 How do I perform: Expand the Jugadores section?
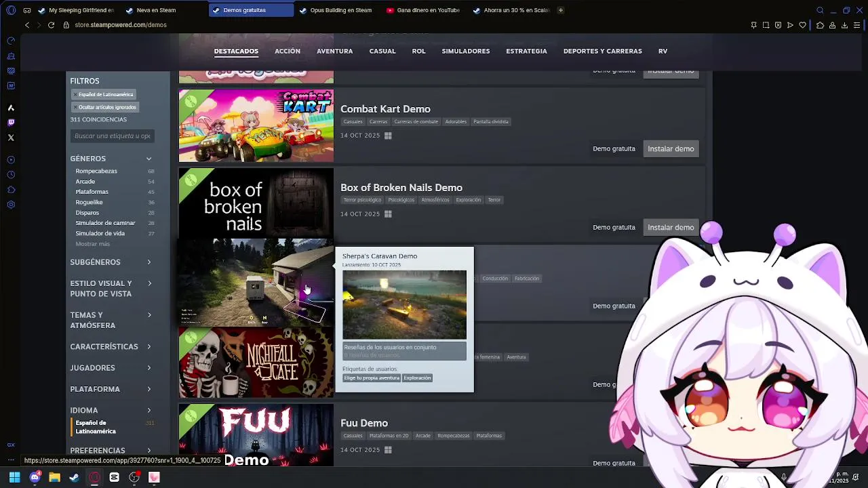(112, 368)
